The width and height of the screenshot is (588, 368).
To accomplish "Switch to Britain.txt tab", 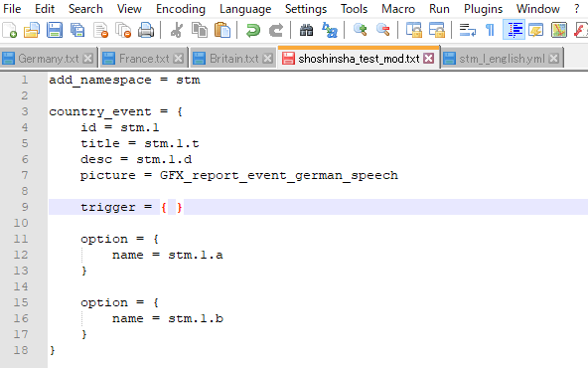I will [233, 59].
